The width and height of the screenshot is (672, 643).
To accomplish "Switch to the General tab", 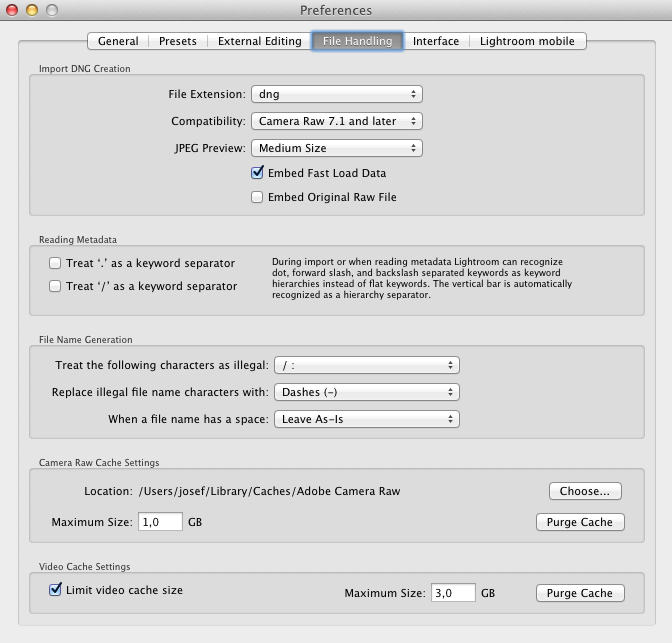I will tap(118, 41).
